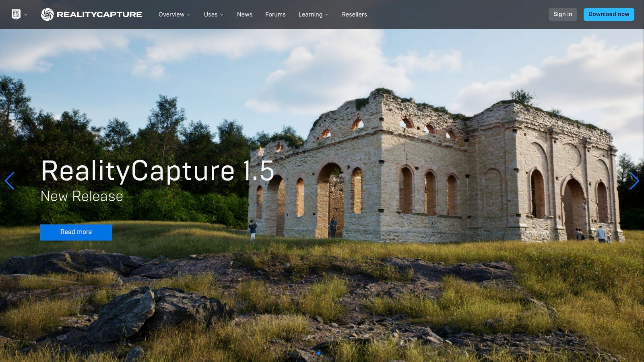Viewport: 644px width, 362px height.
Task: Click the RealityCapture aperture logo icon
Action: coord(47,14)
